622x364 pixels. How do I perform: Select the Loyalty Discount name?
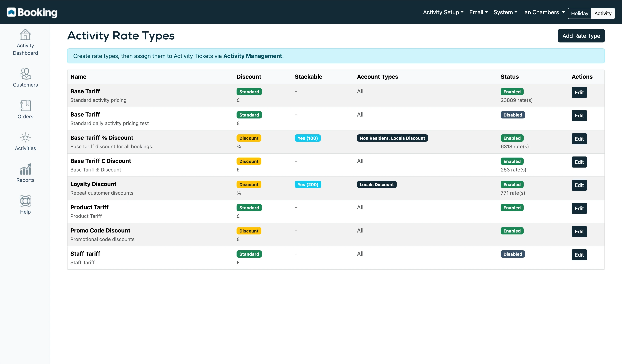[x=93, y=184]
